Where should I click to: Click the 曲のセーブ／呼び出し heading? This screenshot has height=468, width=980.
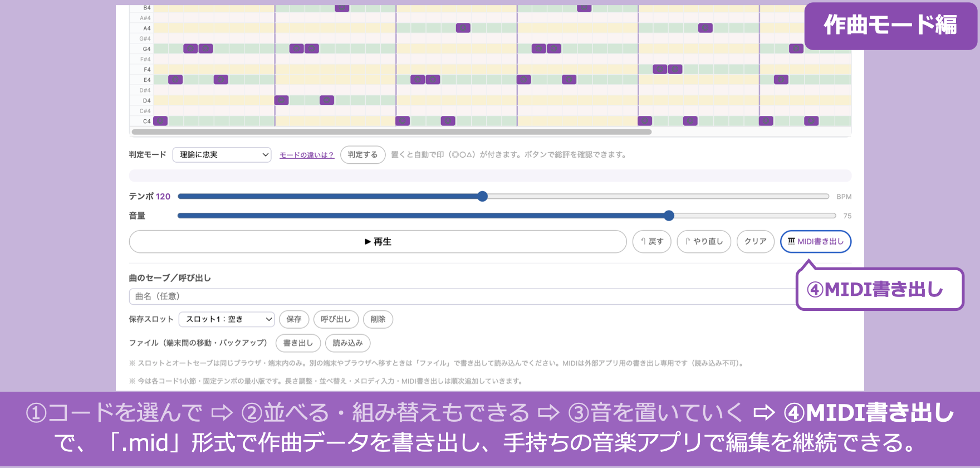pyautogui.click(x=170, y=278)
